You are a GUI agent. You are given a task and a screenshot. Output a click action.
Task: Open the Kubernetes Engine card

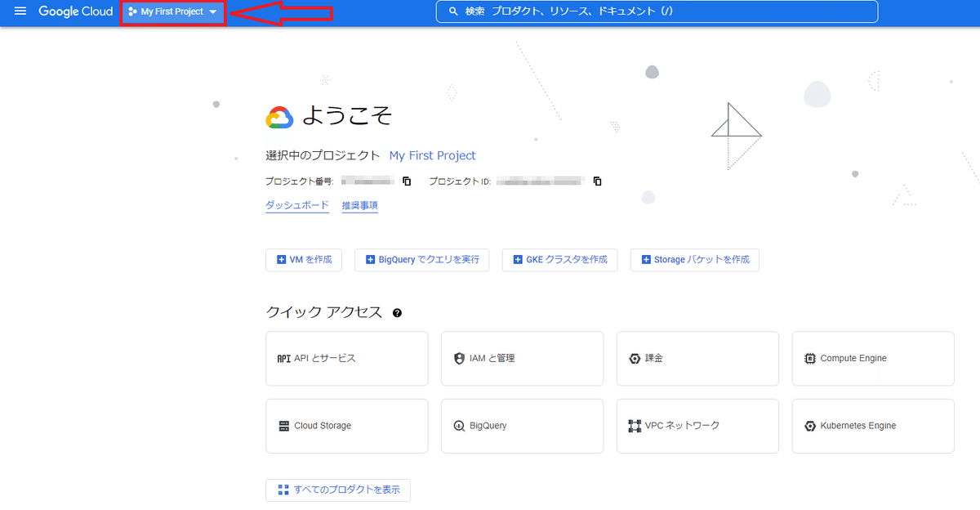coord(873,426)
